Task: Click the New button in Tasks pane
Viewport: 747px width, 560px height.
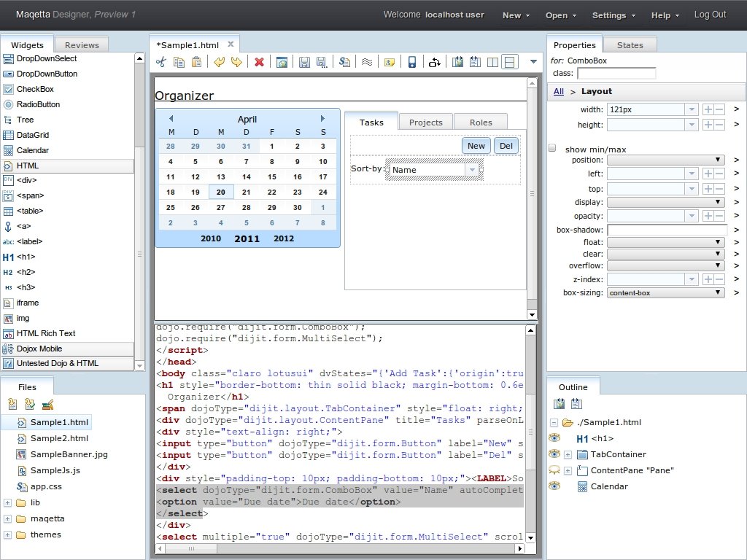Action: [x=476, y=146]
